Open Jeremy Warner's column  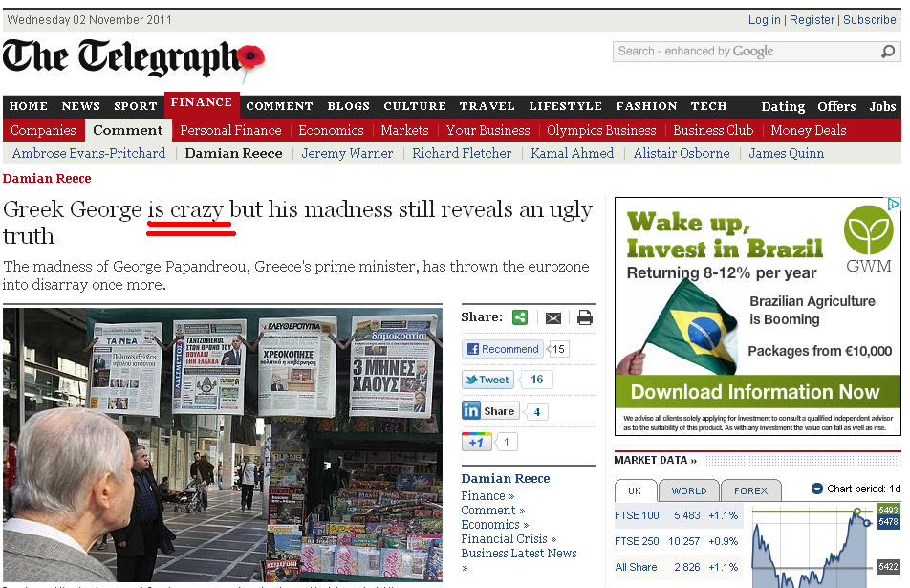point(347,153)
